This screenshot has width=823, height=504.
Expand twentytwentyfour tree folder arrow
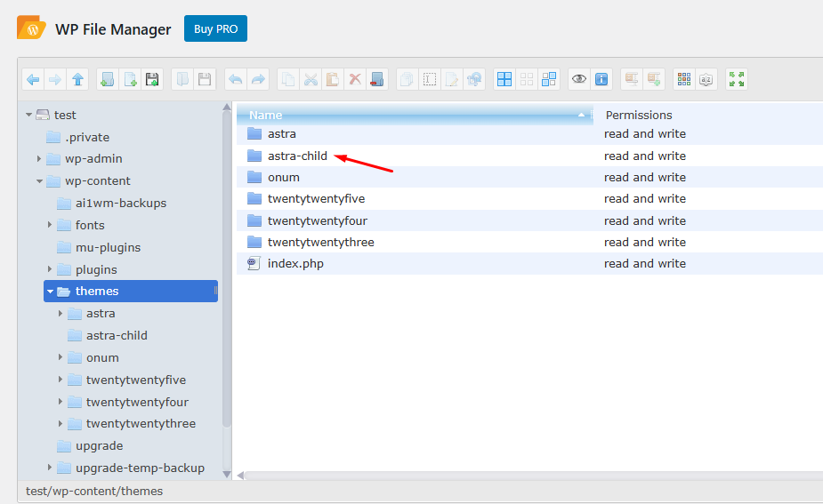coord(61,402)
